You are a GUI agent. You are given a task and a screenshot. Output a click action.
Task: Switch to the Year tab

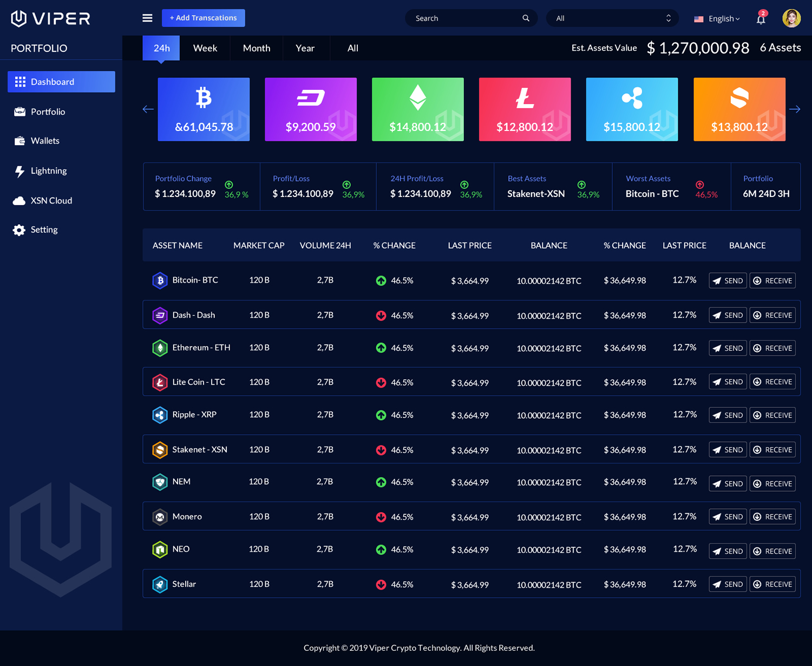coord(305,48)
